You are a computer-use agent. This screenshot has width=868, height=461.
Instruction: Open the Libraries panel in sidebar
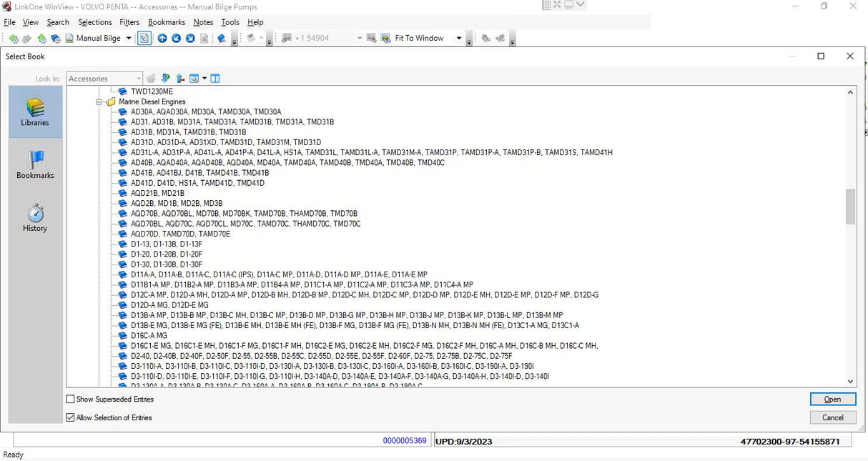pyautogui.click(x=35, y=112)
